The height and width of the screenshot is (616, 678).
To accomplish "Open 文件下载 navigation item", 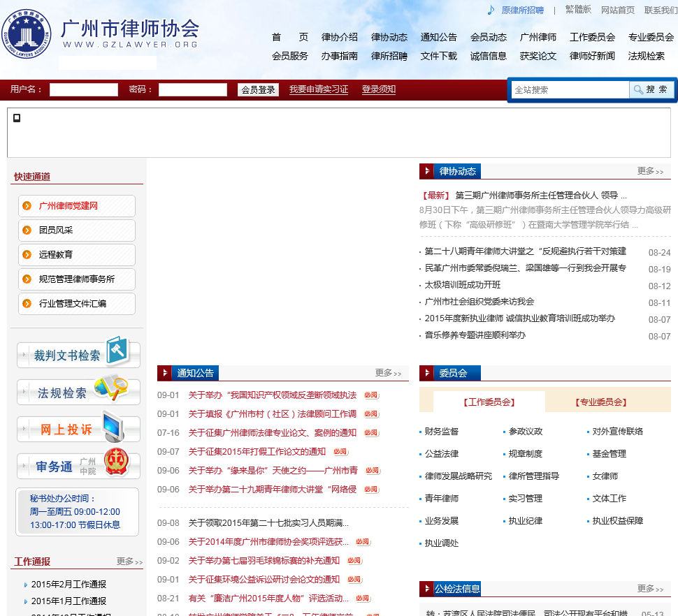I will click(438, 56).
